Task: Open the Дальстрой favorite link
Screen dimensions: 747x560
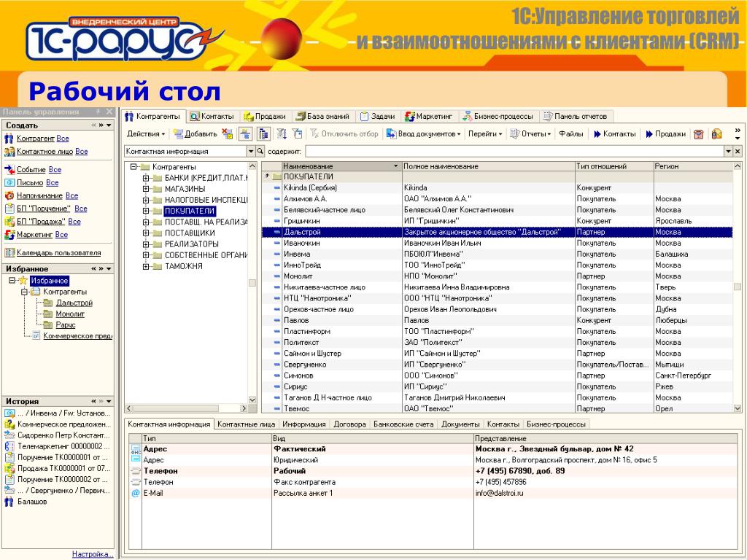Action: point(74,303)
